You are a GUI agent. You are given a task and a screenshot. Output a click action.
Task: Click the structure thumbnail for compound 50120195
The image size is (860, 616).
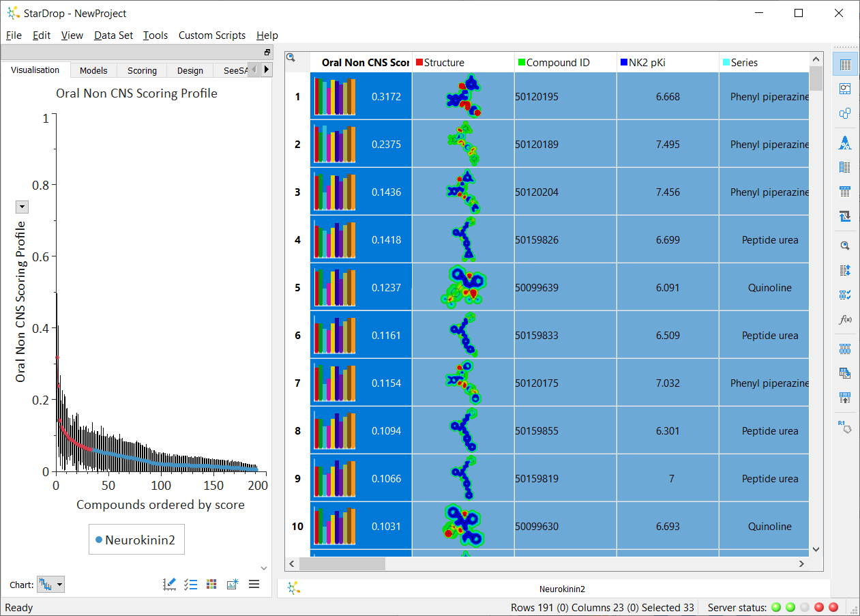point(464,96)
